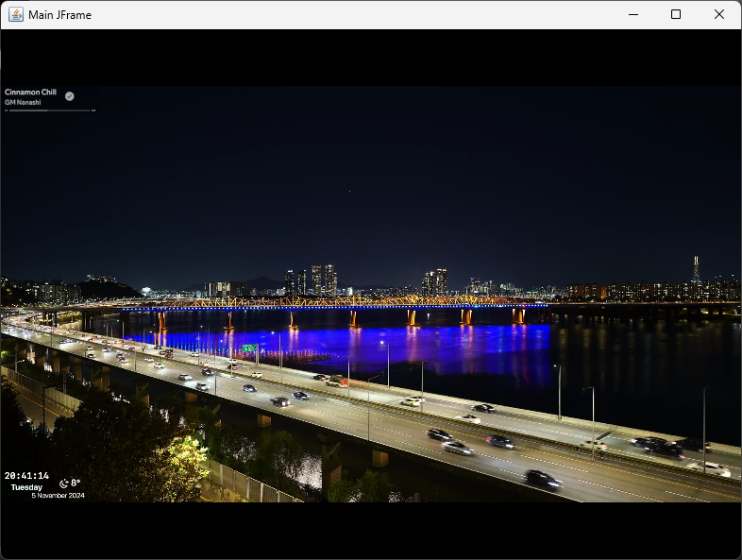The height and width of the screenshot is (560, 742).
Task: Click the 8° temperature reading
Action: (76, 484)
